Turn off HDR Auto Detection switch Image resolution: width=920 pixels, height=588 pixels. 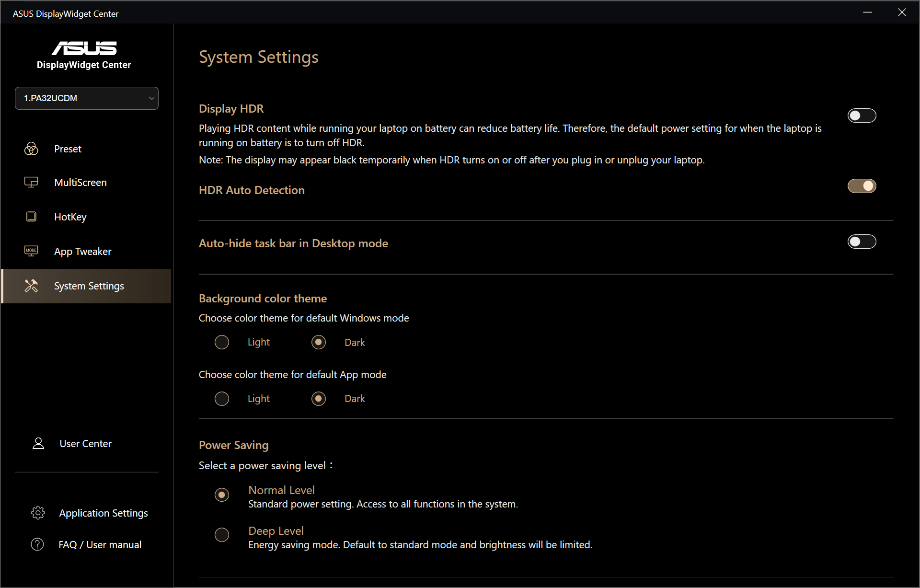pyautogui.click(x=862, y=186)
